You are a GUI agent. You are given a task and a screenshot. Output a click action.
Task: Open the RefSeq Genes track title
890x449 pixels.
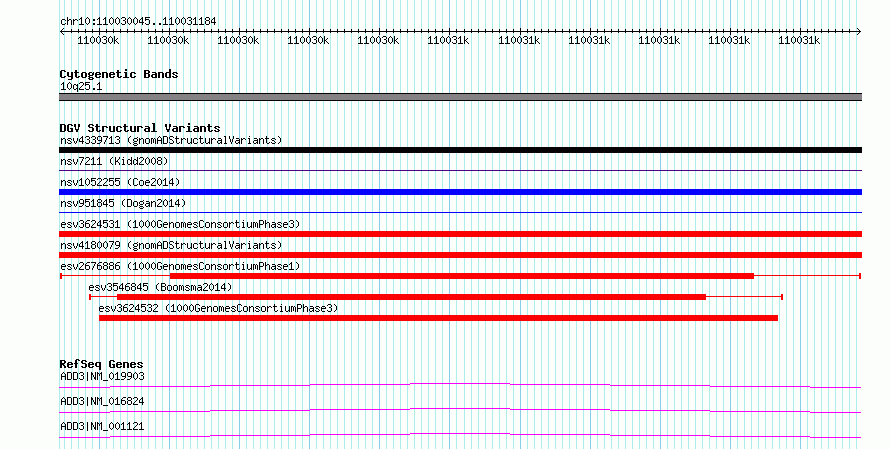(101, 364)
